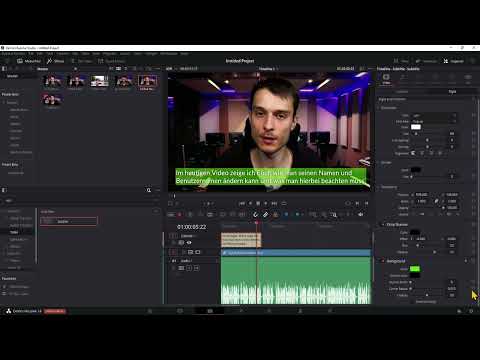Viewport: 480px width, 360px height.
Task: Toggle the Drop Shadow enable dot
Action: (x=383, y=225)
